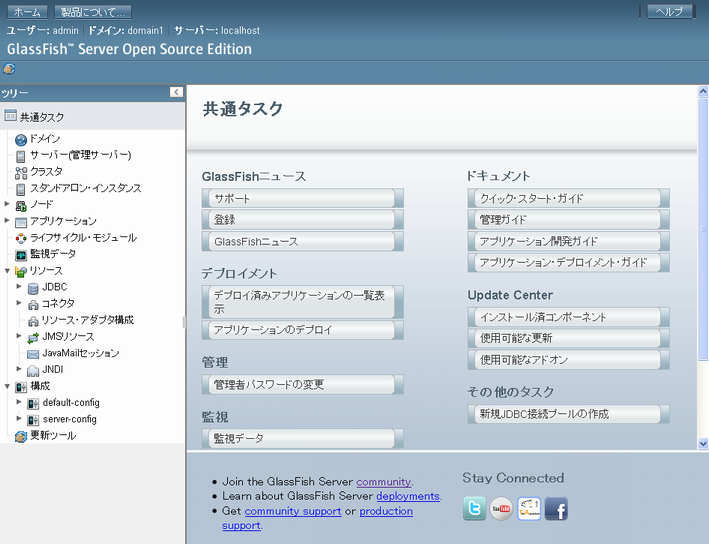
Task: Open the 製品について... button
Action: tap(93, 12)
